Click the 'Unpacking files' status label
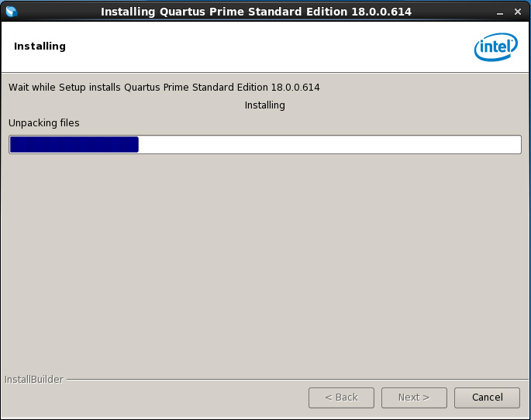Viewport: 531px width, 420px height. click(x=44, y=123)
